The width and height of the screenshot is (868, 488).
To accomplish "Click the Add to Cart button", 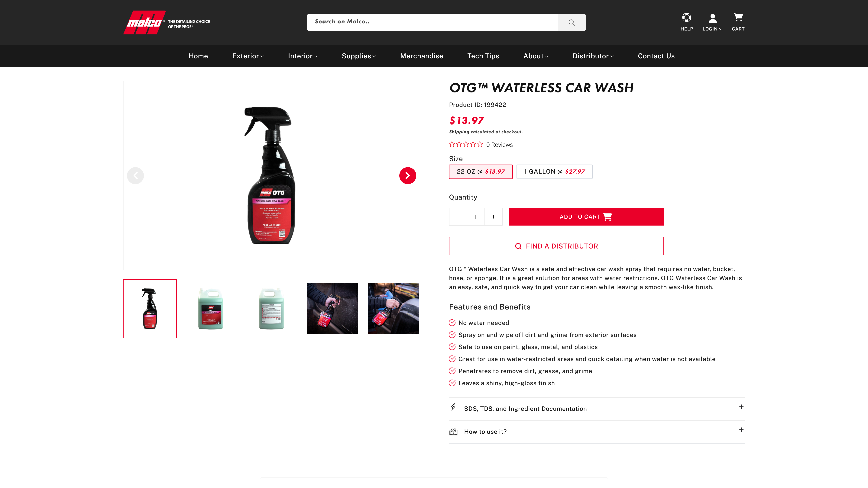I will coord(586,217).
